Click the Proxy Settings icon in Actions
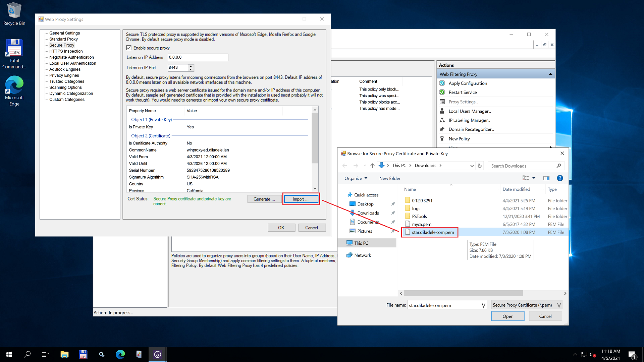This screenshot has height=362, width=644. point(442,102)
